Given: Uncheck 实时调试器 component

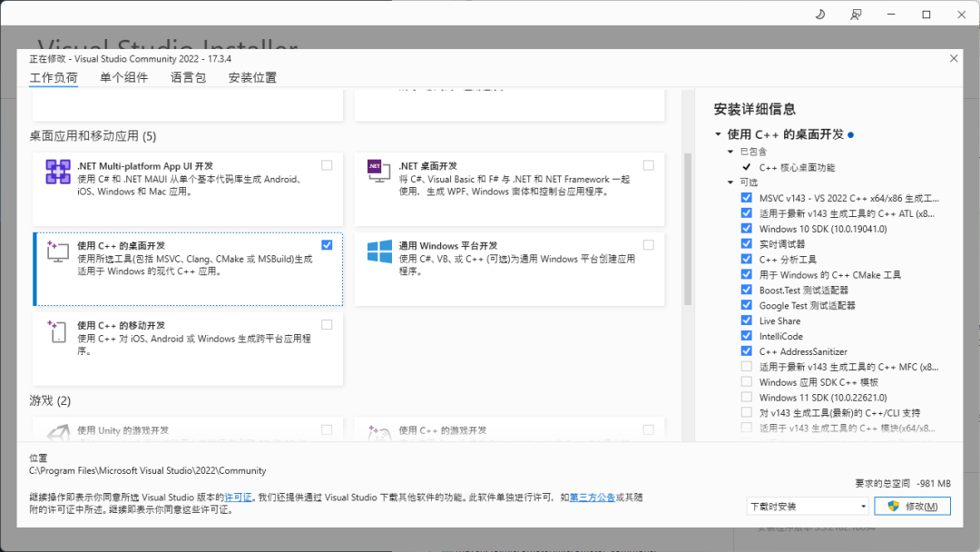Looking at the screenshot, I should click(746, 244).
